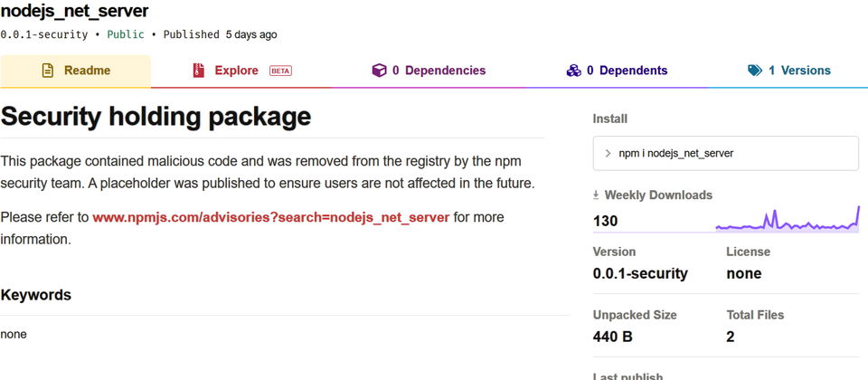Switch to the Explore tab
The height and width of the screenshot is (380, 868).
(241, 71)
